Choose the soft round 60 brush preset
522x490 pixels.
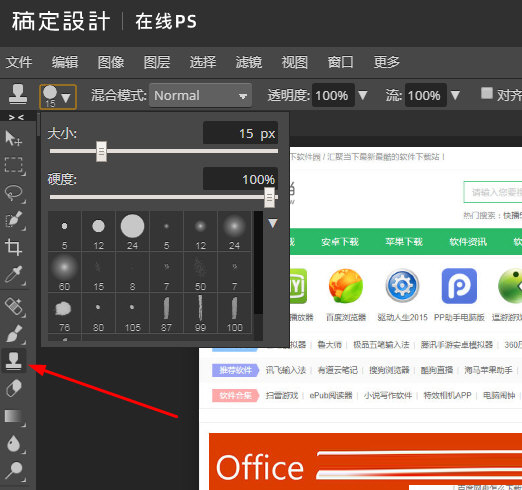point(65,272)
